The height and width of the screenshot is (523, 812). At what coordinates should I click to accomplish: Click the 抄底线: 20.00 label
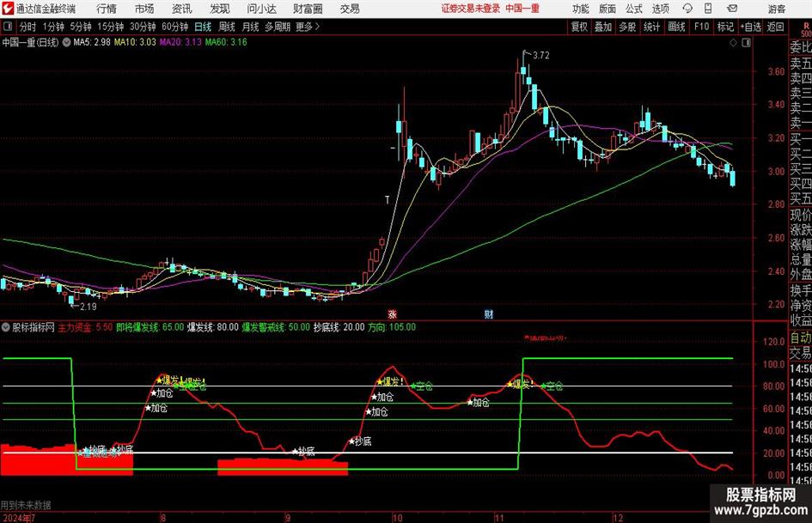(x=339, y=327)
